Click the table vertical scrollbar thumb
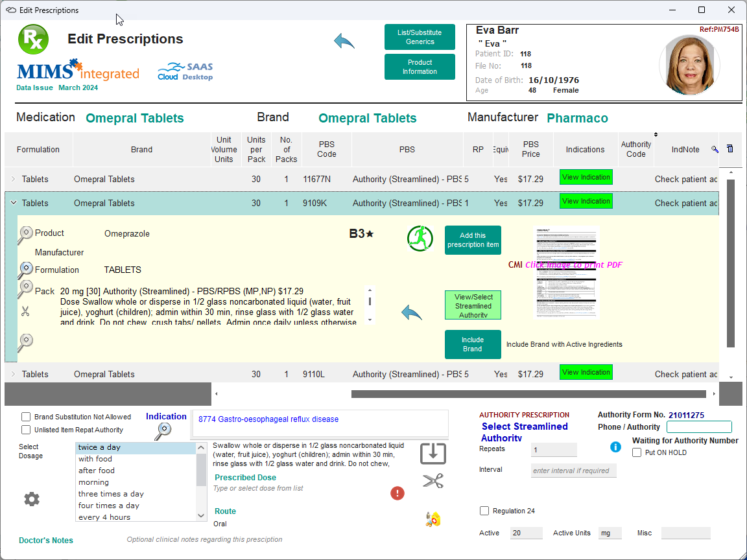The image size is (747, 560). click(731, 263)
